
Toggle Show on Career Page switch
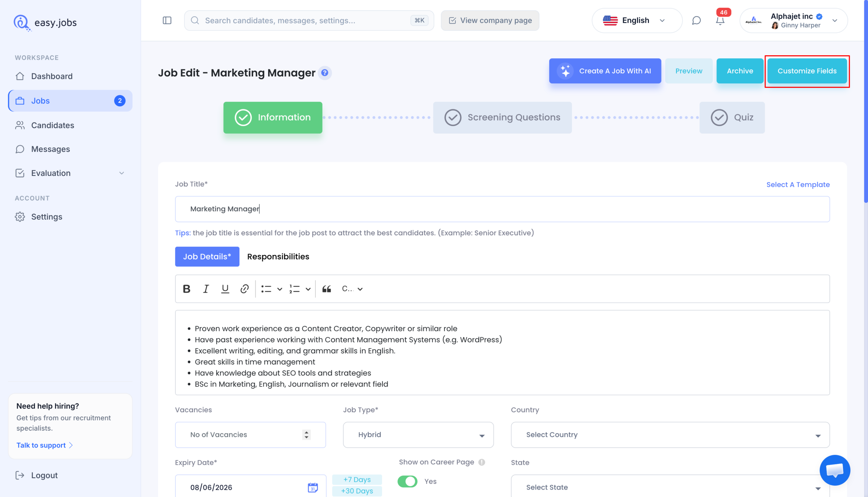point(407,481)
